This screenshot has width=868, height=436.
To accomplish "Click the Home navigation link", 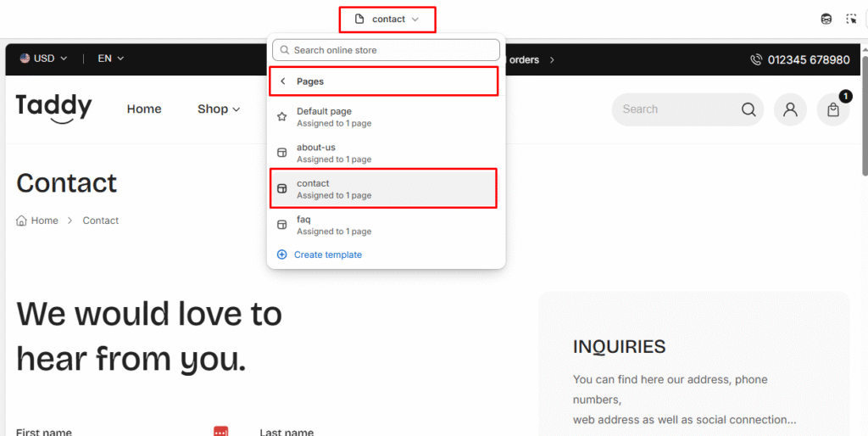I will pos(144,109).
